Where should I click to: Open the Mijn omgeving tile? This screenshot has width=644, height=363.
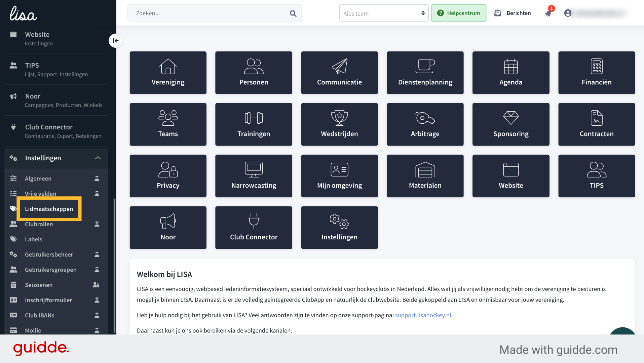339,176
